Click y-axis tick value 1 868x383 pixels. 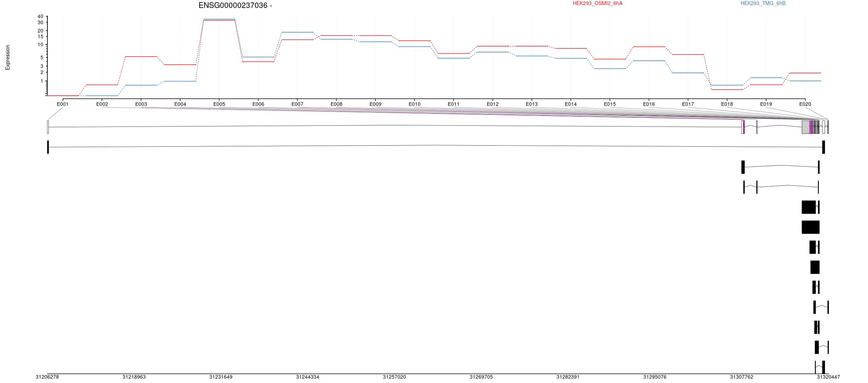point(42,81)
